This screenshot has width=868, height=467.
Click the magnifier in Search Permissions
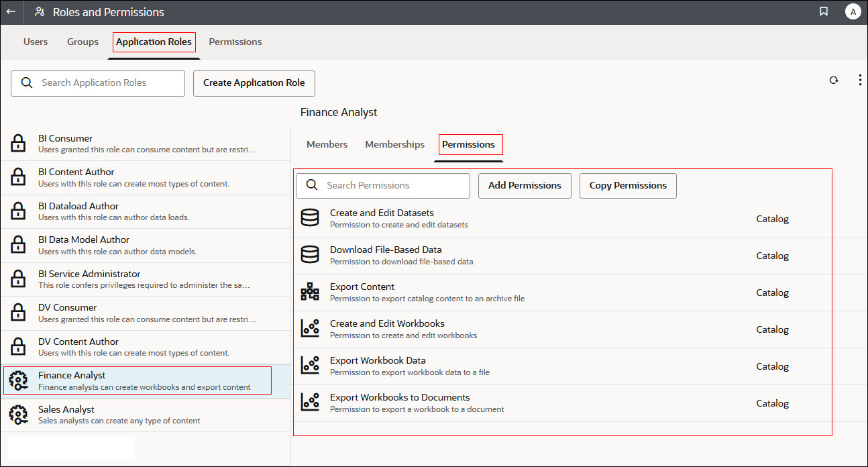(x=312, y=185)
